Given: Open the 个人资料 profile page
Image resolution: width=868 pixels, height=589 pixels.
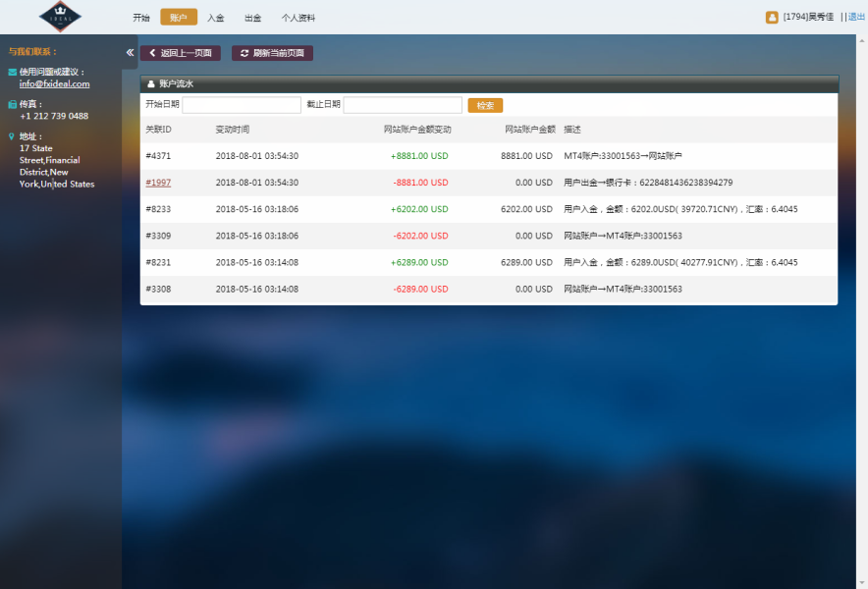Looking at the screenshot, I should coord(298,18).
